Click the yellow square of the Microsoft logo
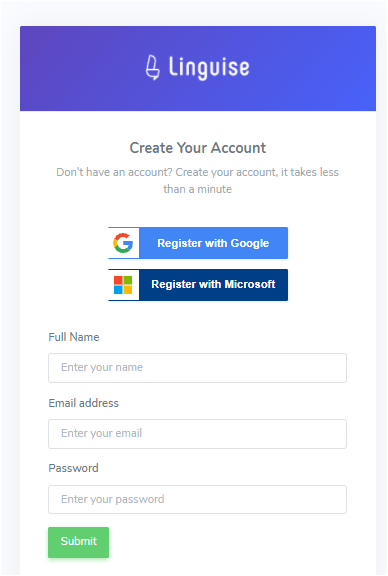Image resolution: width=388 pixels, height=576 pixels. (128, 290)
